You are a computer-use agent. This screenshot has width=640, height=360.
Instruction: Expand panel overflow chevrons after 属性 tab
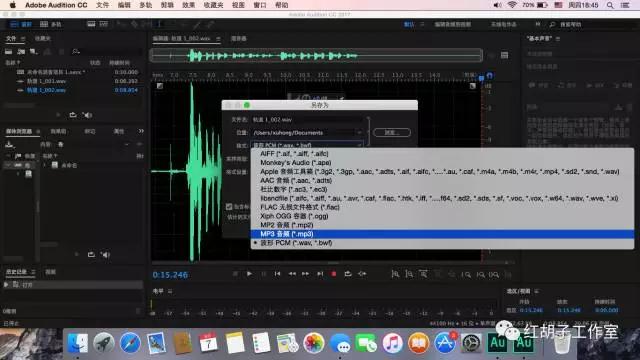click(141, 131)
